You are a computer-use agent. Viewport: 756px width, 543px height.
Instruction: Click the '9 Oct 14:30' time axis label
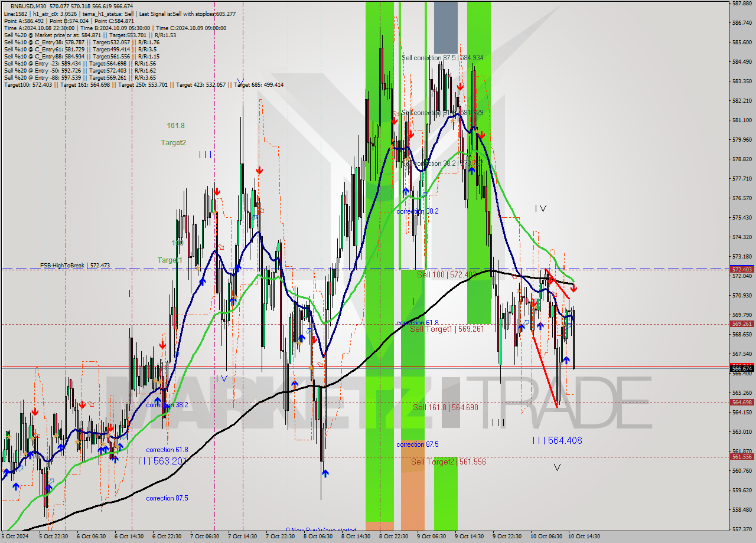469,537
